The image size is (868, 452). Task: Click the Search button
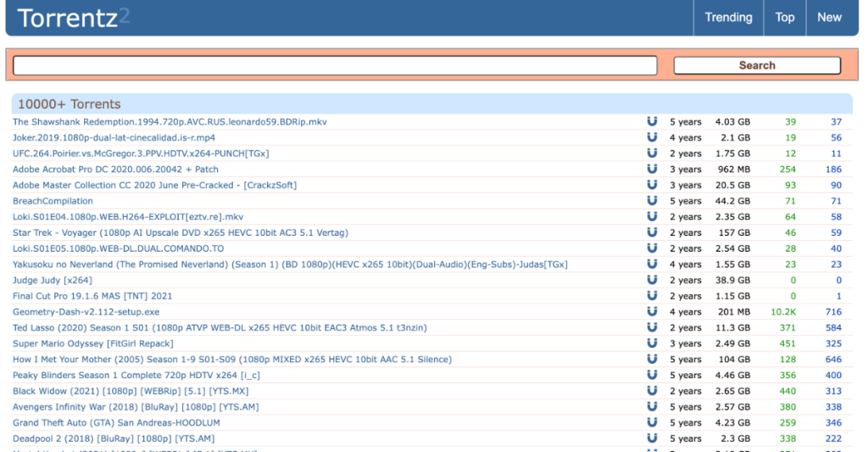pyautogui.click(x=757, y=65)
